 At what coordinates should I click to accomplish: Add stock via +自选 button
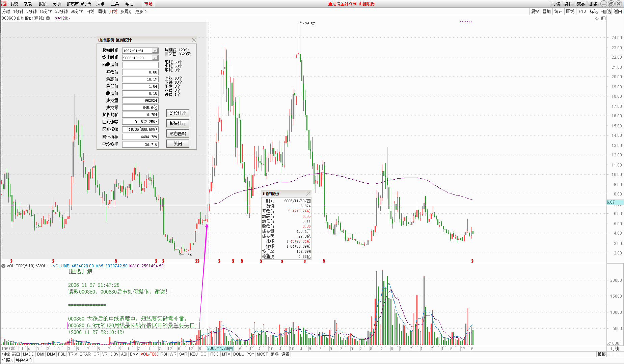(x=606, y=11)
